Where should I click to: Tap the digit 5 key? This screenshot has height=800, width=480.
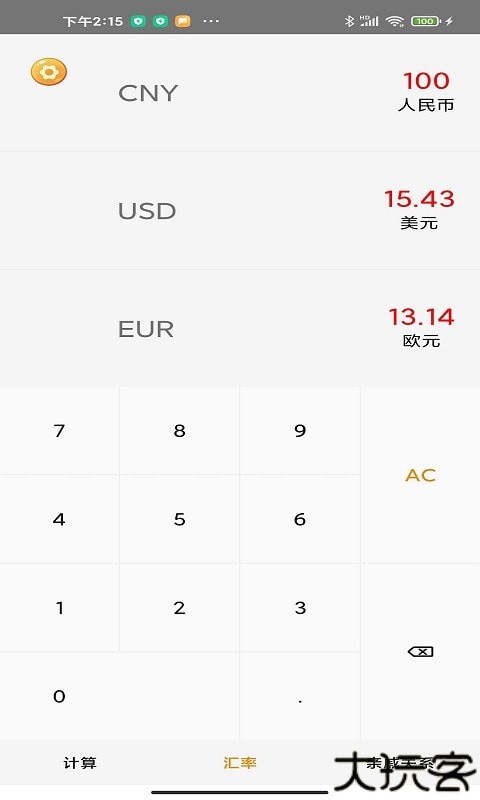(180, 519)
